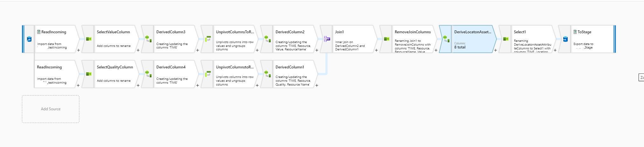Click the SelectValueColumn select transformation icon

tap(89, 39)
